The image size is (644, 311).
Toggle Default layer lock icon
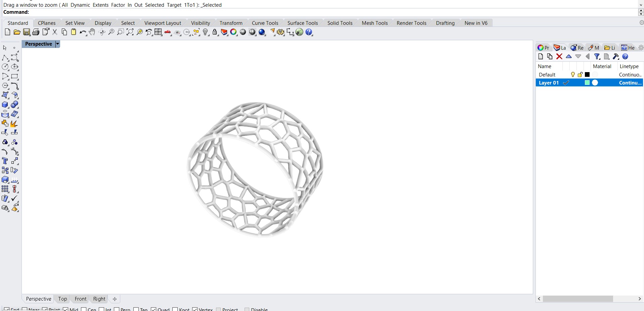pos(580,74)
